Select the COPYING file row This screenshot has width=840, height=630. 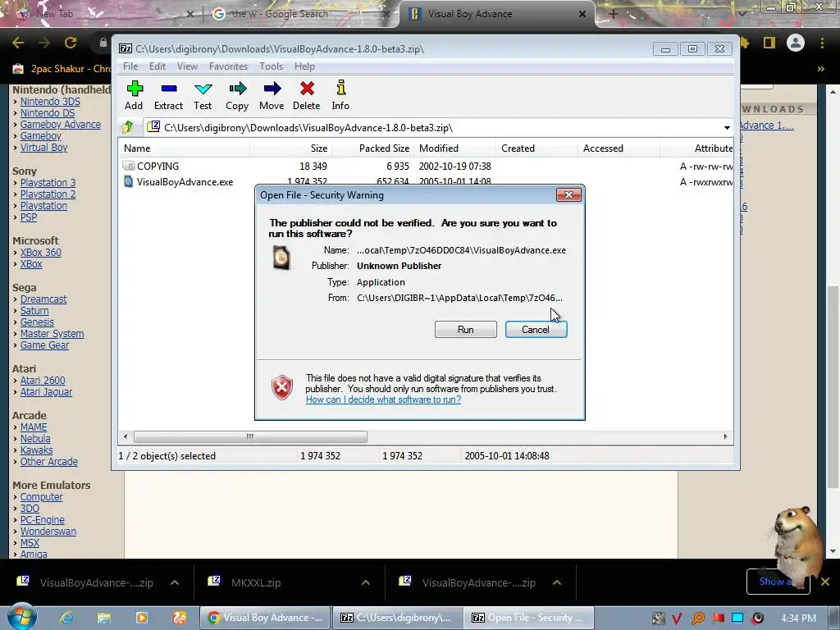click(426, 166)
